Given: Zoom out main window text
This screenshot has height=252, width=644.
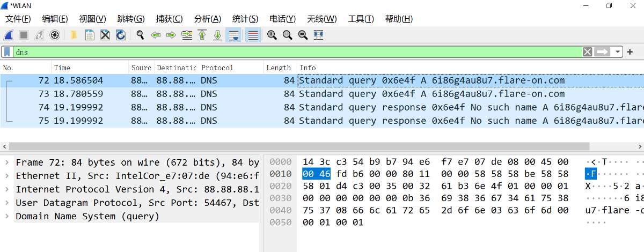Looking at the screenshot, I should point(288,35).
